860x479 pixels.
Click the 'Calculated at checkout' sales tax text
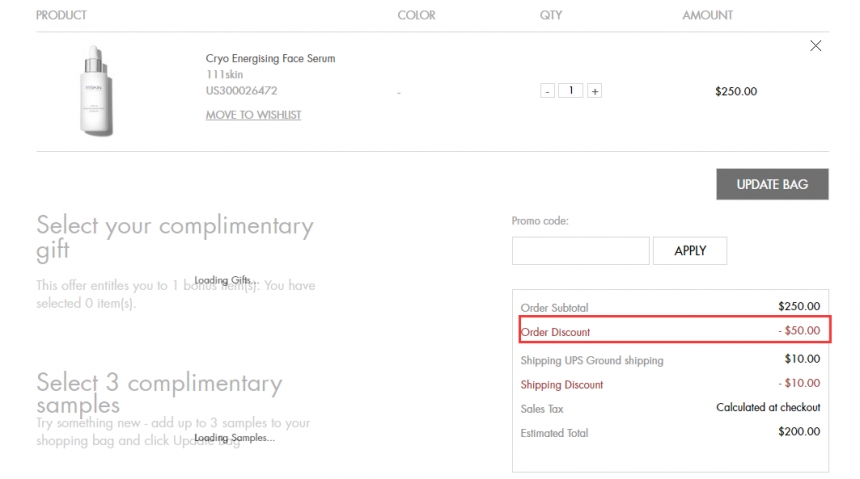(767, 408)
